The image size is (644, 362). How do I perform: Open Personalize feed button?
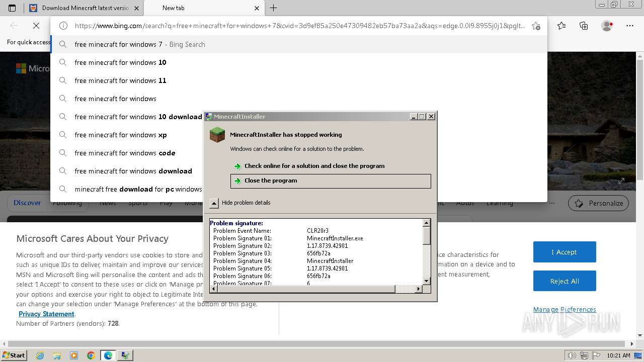coord(599,203)
